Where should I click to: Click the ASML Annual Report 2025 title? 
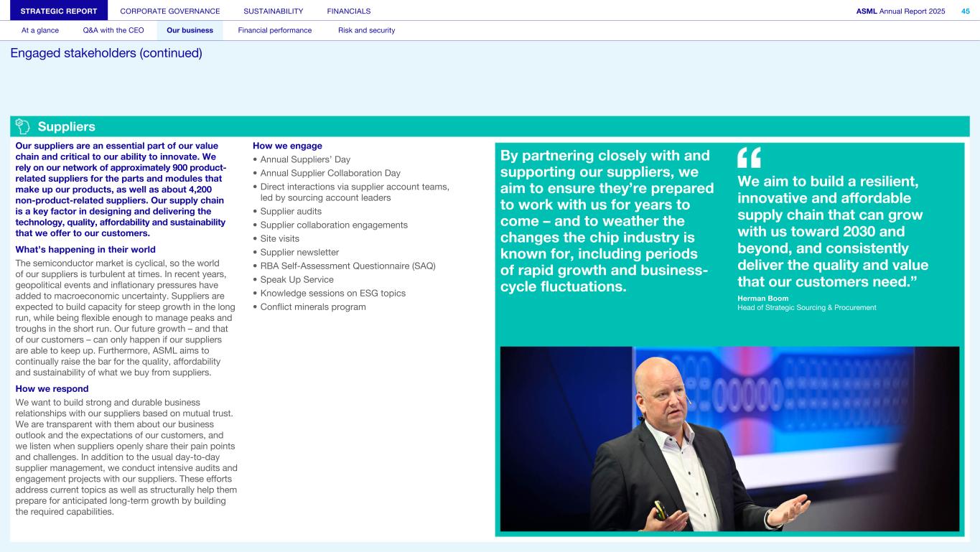[900, 11]
